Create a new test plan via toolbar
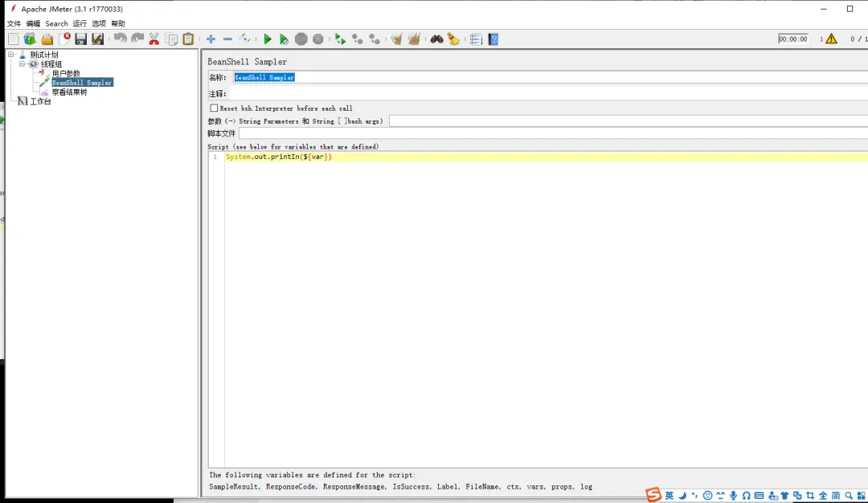 point(14,39)
